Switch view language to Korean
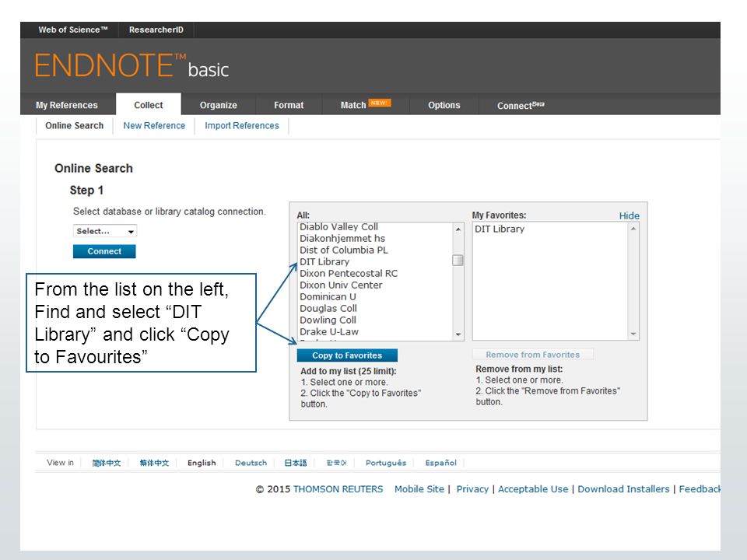747x560 pixels. click(336, 463)
